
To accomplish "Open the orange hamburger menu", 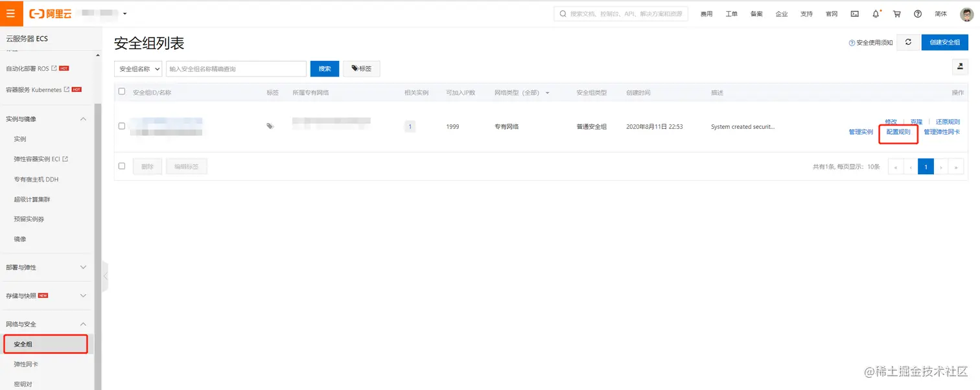I will pyautogui.click(x=10, y=14).
